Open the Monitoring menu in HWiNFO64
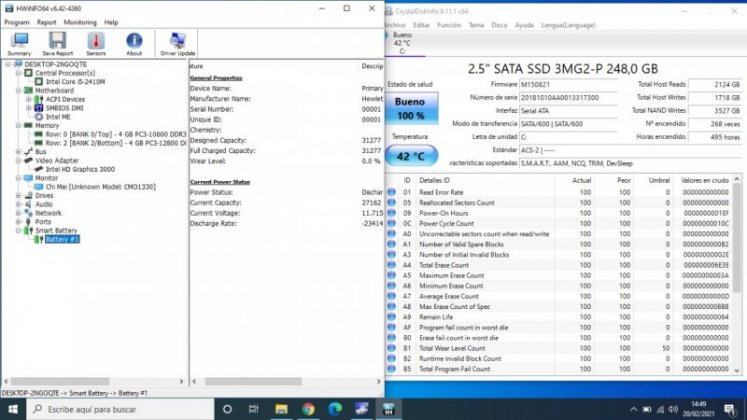 click(x=80, y=22)
